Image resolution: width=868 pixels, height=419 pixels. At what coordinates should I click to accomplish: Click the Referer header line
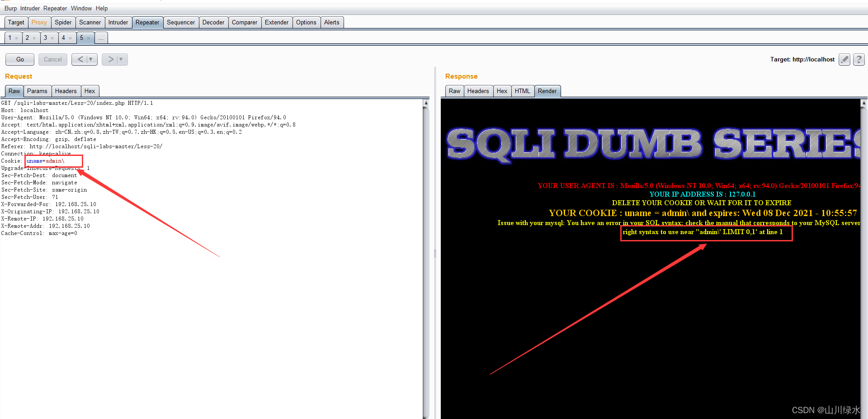(x=81, y=146)
